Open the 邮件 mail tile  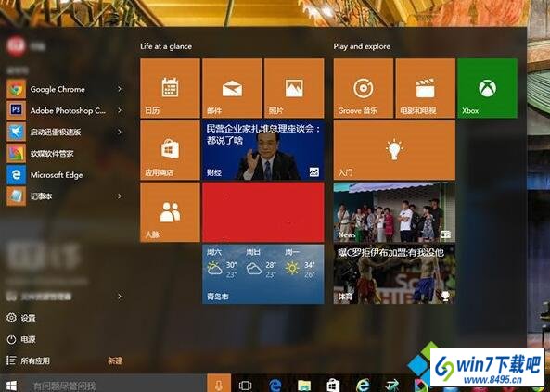232,88
